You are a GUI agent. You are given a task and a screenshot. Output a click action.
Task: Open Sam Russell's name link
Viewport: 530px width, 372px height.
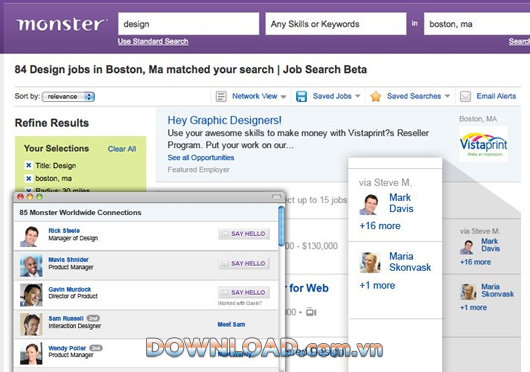tap(66, 319)
